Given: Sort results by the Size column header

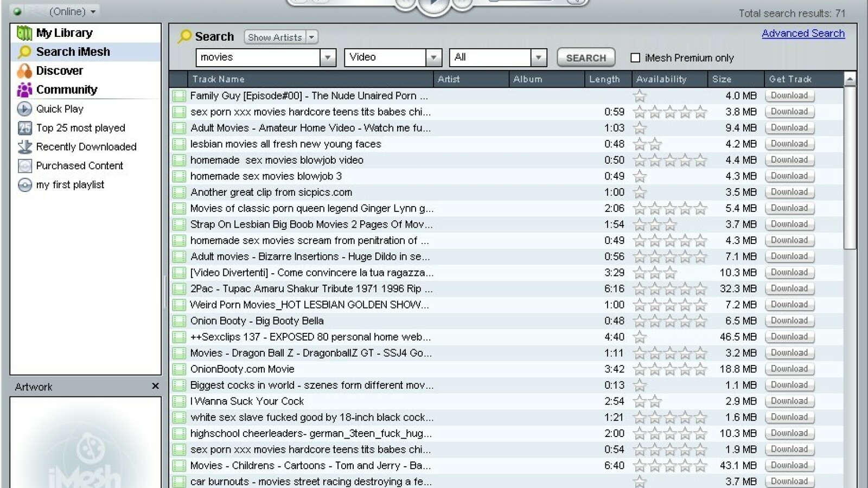Looking at the screenshot, I should click(722, 79).
